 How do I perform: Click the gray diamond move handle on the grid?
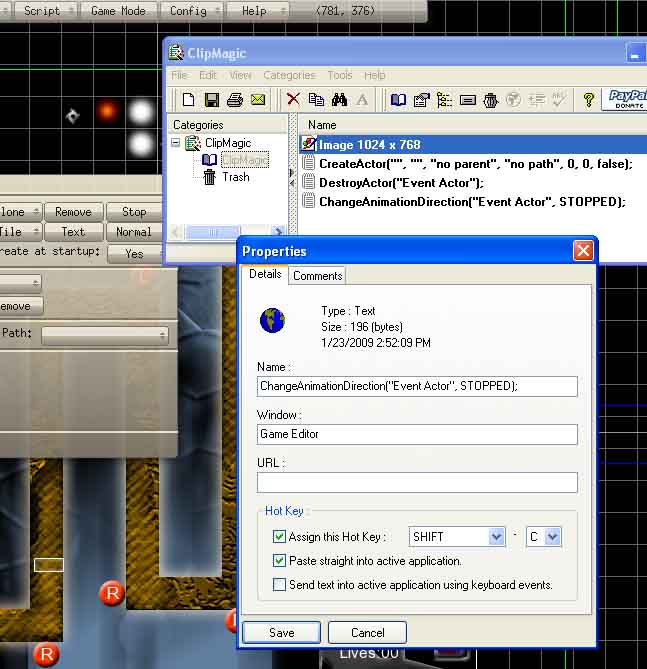click(x=72, y=116)
